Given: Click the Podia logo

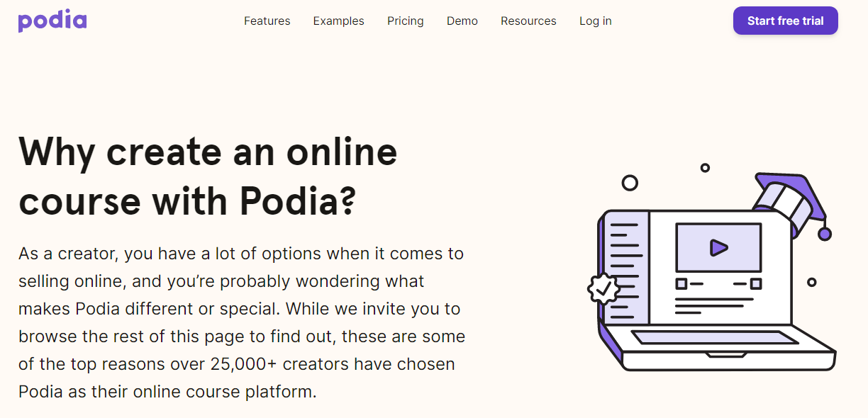Looking at the screenshot, I should pos(52,21).
